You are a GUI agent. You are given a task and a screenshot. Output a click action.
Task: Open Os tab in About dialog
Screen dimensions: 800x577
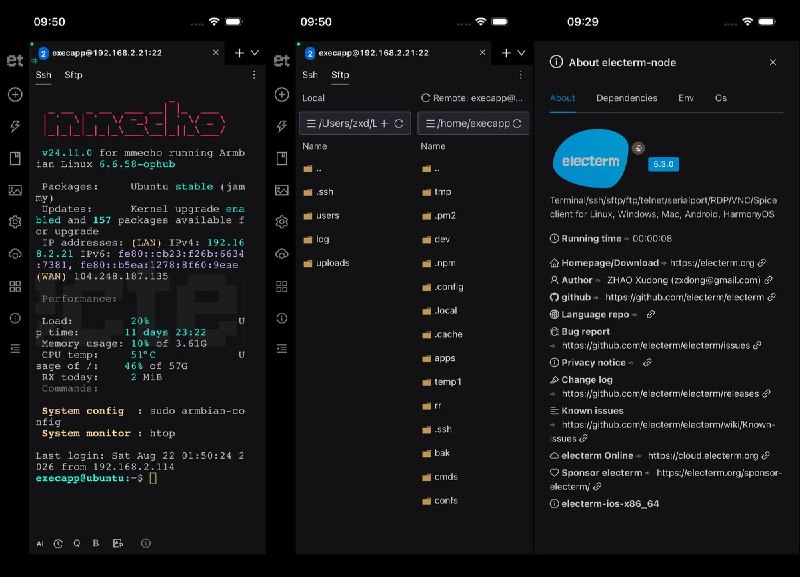click(720, 98)
